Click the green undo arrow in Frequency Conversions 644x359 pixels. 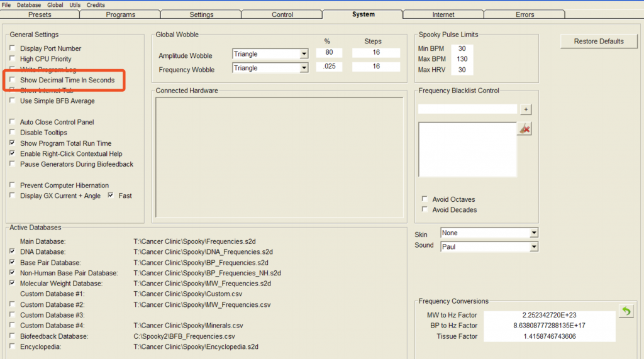click(626, 312)
